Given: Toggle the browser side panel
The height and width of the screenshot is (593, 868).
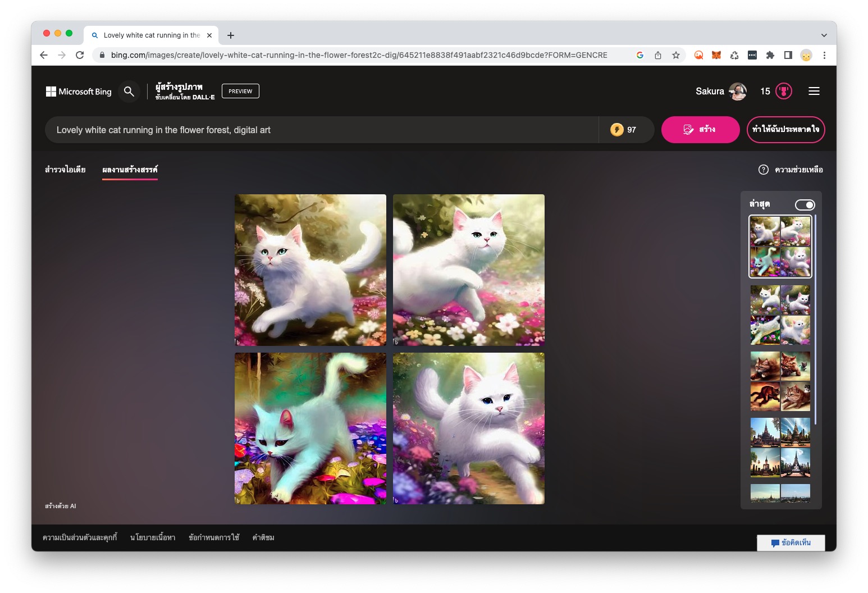Looking at the screenshot, I should pos(788,55).
